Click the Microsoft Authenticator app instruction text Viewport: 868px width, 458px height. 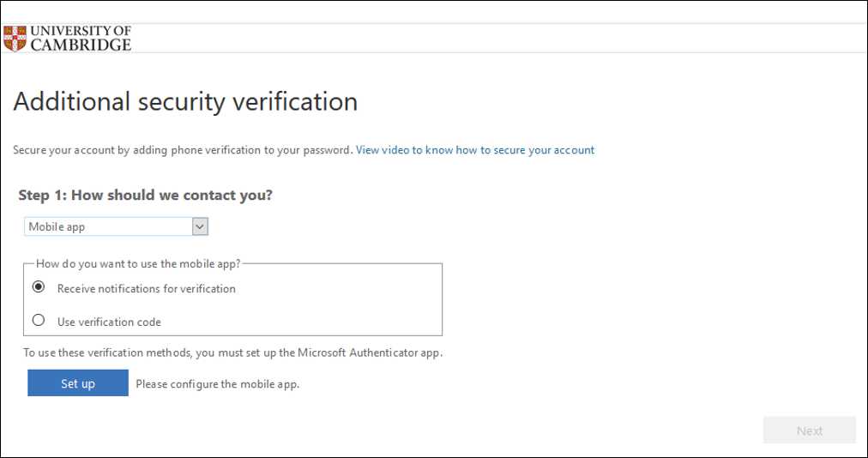pos(233,353)
